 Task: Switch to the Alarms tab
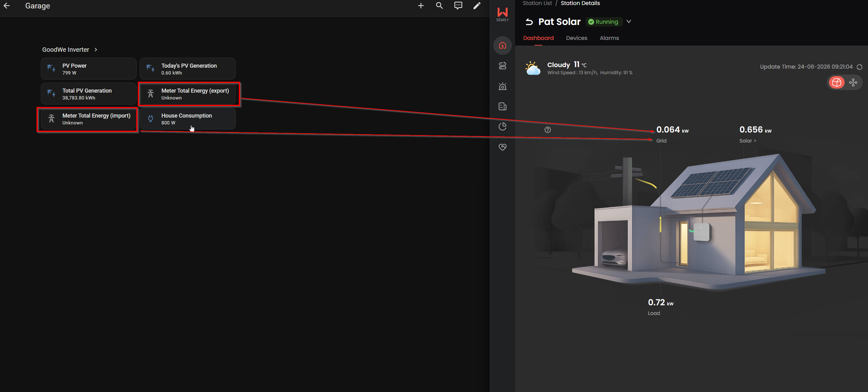click(609, 38)
